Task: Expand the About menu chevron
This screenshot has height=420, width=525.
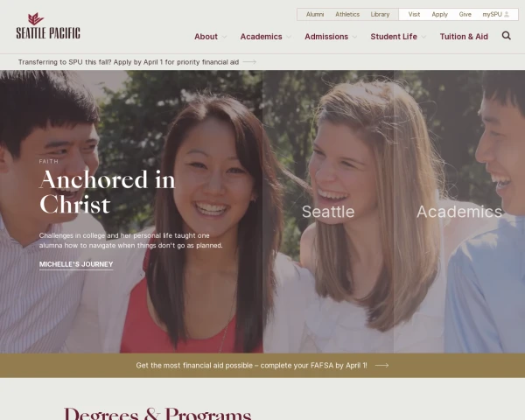Action: (x=224, y=37)
